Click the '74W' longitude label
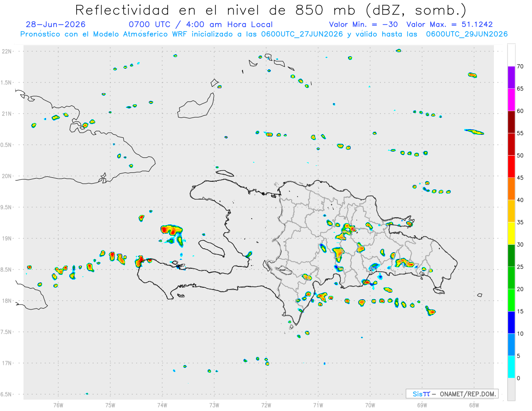 tap(162, 404)
